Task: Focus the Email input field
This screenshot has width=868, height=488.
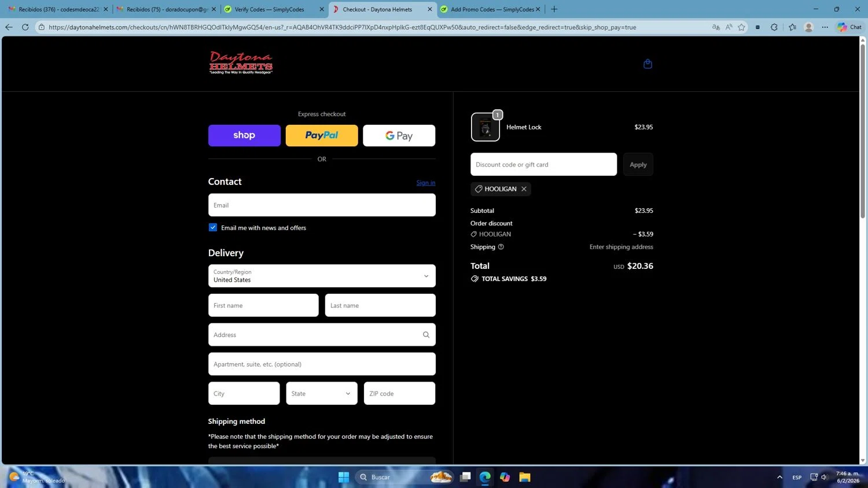Action: [322, 205]
